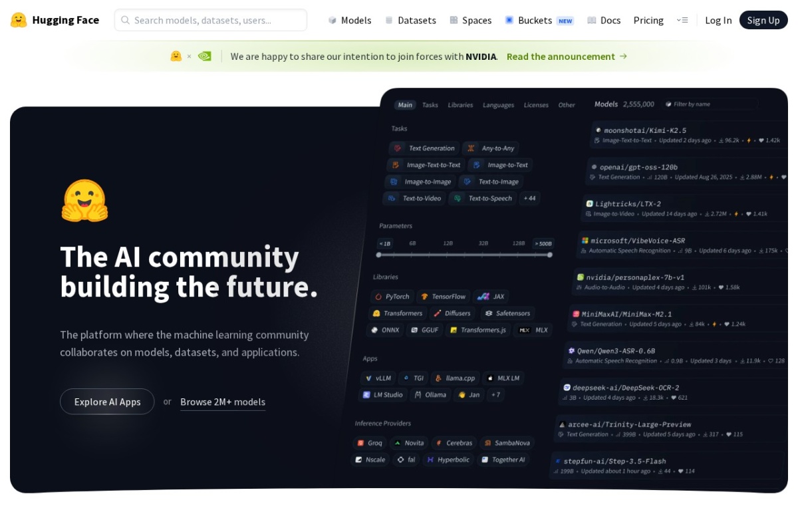Click the Image-to-Image task icon

[394, 182]
